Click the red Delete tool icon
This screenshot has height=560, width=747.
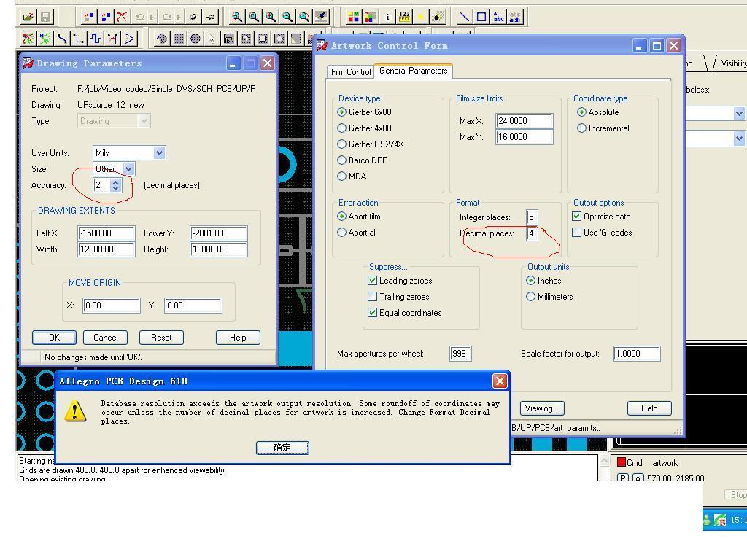pyautogui.click(x=122, y=17)
